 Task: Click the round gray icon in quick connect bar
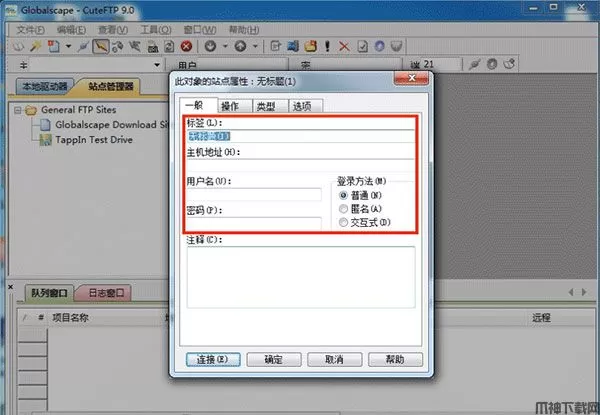tap(492, 64)
